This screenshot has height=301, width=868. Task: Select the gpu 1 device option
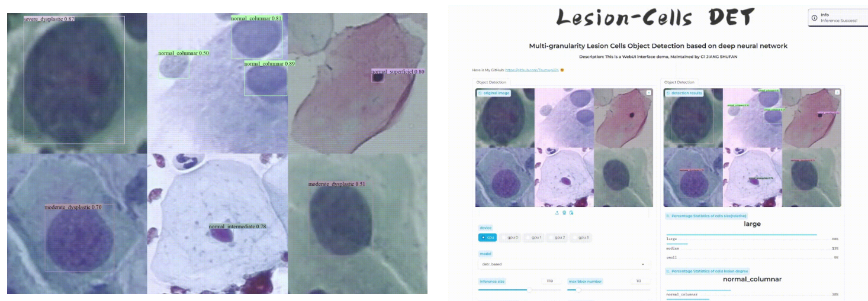(533, 237)
